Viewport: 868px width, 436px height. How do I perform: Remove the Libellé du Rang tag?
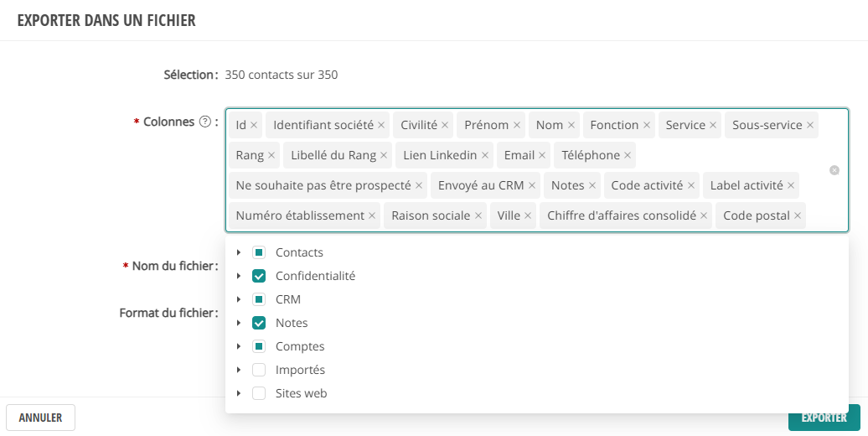point(384,156)
